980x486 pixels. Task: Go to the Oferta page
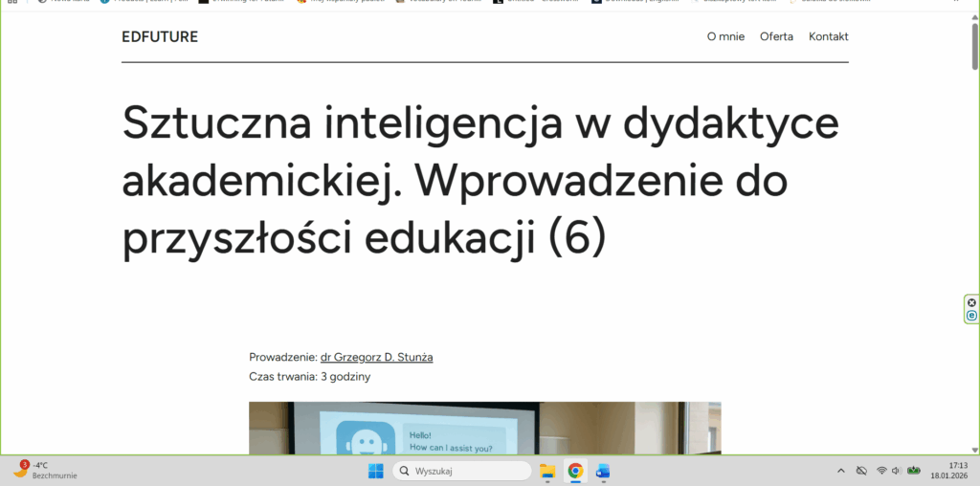pos(776,36)
